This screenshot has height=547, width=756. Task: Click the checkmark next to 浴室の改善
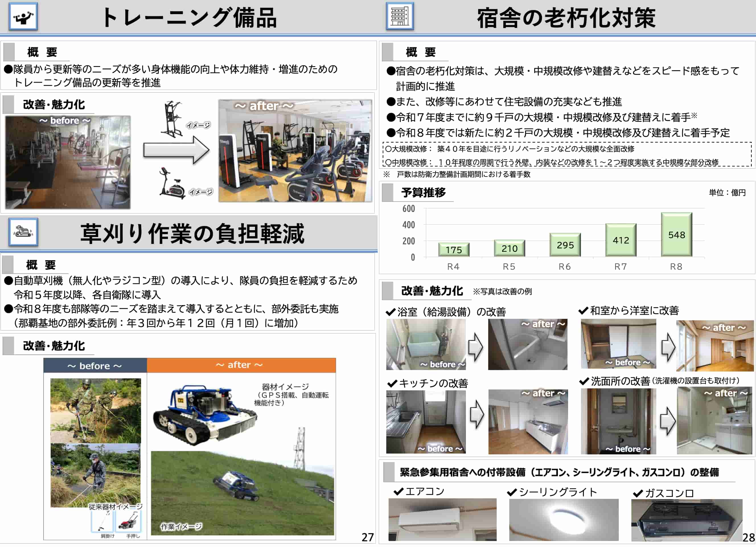point(390,312)
